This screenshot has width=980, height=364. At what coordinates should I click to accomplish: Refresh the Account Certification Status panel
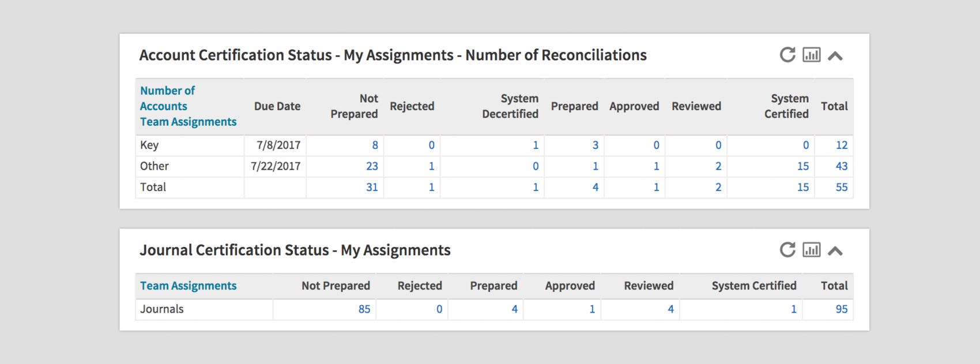[x=787, y=55]
